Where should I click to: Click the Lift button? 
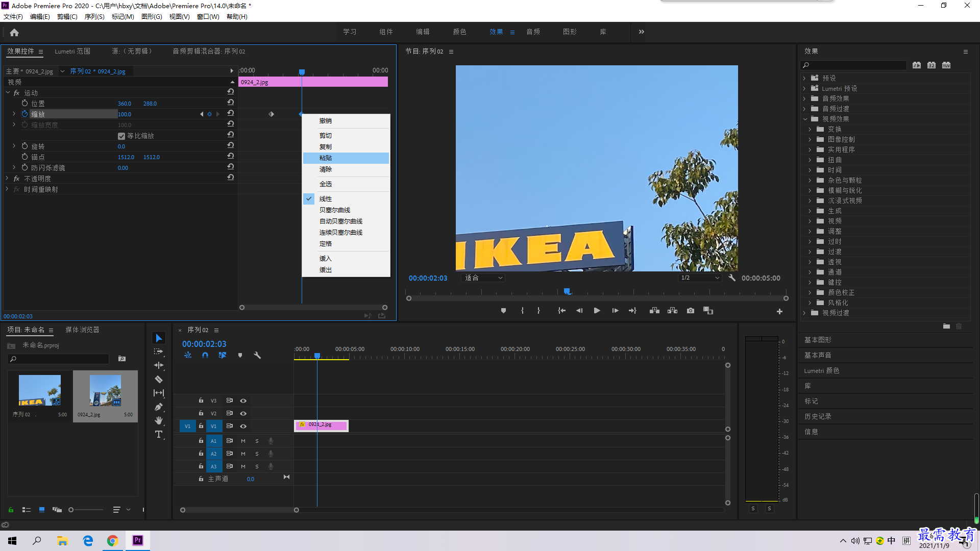click(654, 311)
